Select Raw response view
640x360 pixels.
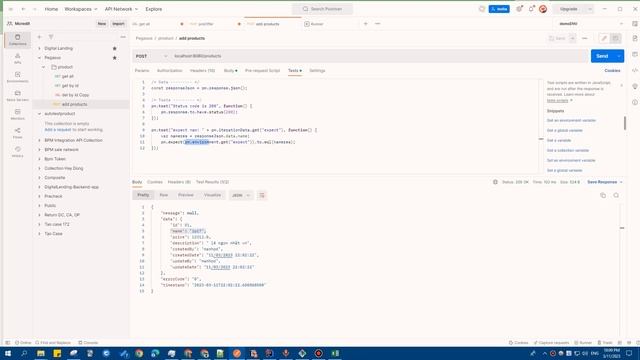click(164, 195)
